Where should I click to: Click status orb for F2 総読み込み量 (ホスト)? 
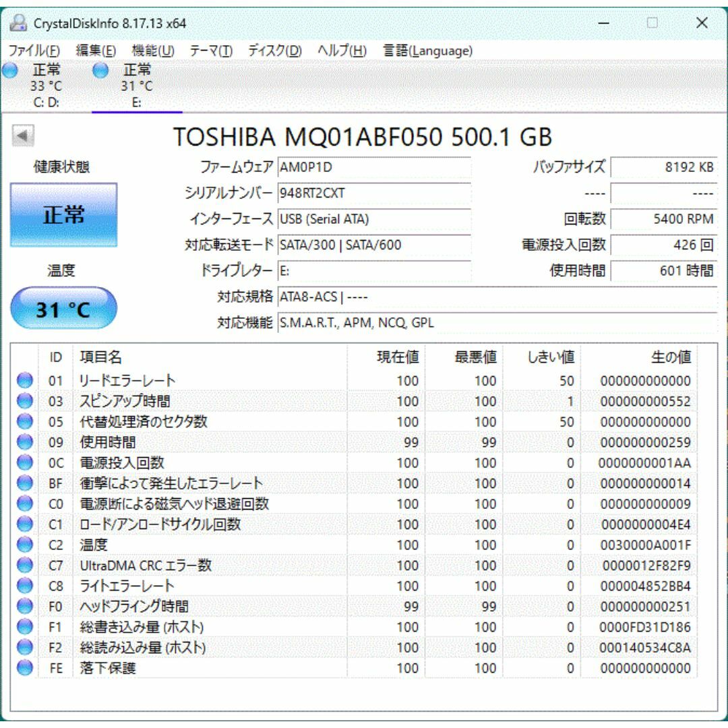25,647
